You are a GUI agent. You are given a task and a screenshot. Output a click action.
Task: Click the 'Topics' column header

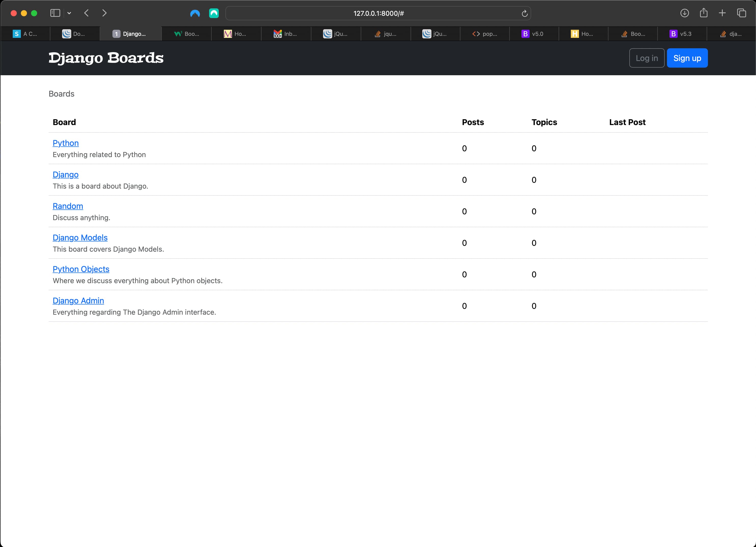tap(544, 122)
